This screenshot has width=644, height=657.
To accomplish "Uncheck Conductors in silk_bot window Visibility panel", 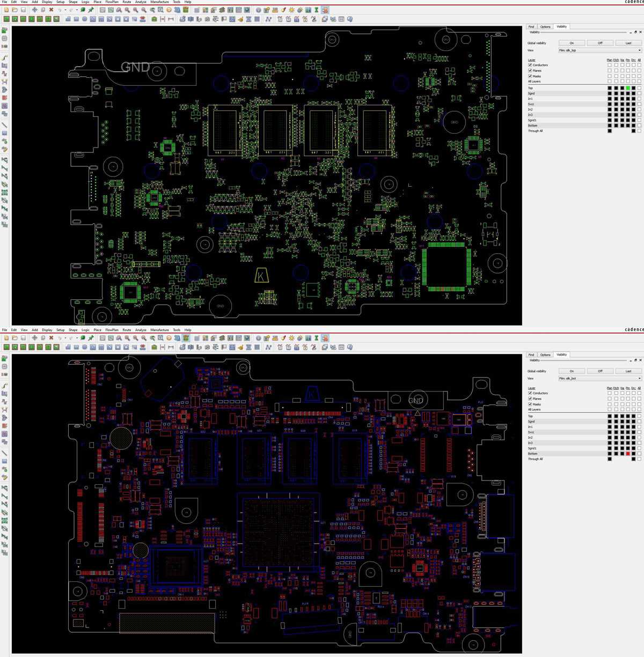I will [530, 393].
